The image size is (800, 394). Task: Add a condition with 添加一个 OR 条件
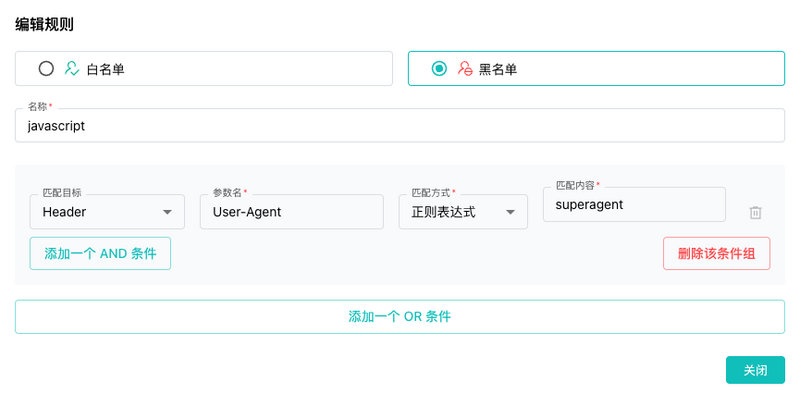399,317
